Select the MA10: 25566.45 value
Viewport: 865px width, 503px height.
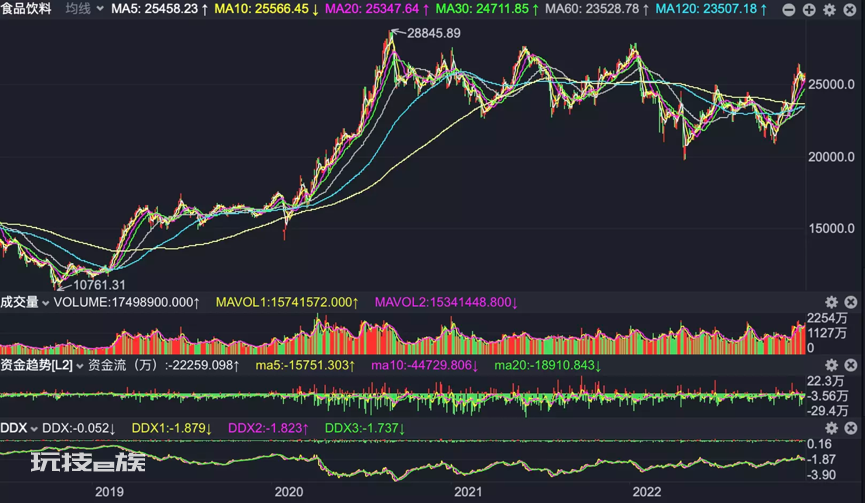click(266, 9)
